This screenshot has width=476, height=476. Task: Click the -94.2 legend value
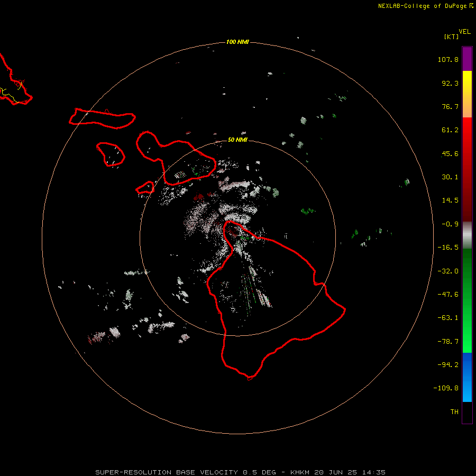pyautogui.click(x=448, y=364)
